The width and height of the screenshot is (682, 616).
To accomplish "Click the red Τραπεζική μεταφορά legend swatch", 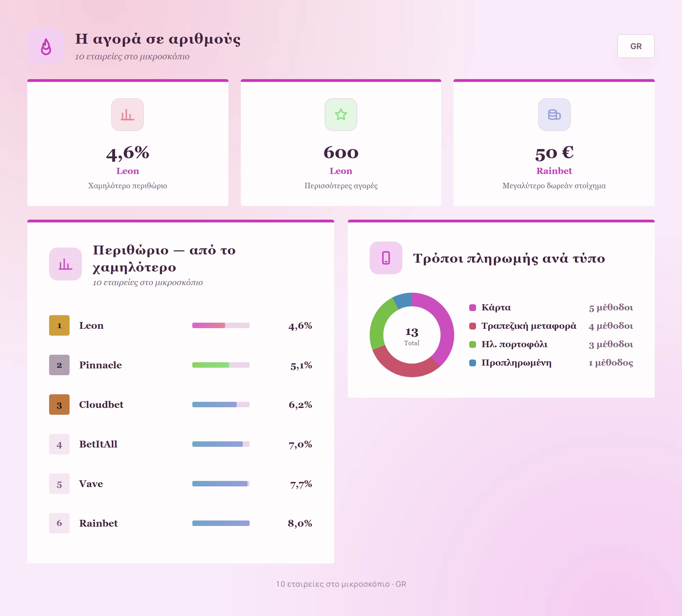I will [473, 326].
